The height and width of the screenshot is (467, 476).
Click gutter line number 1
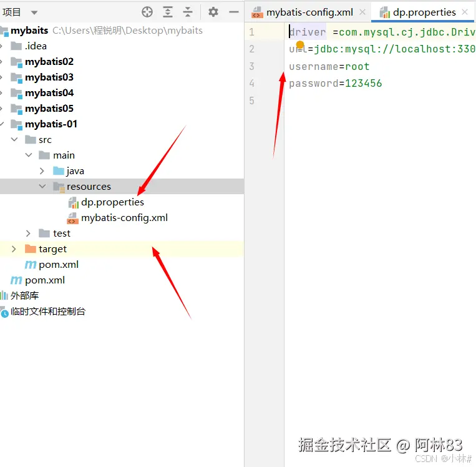(251, 32)
